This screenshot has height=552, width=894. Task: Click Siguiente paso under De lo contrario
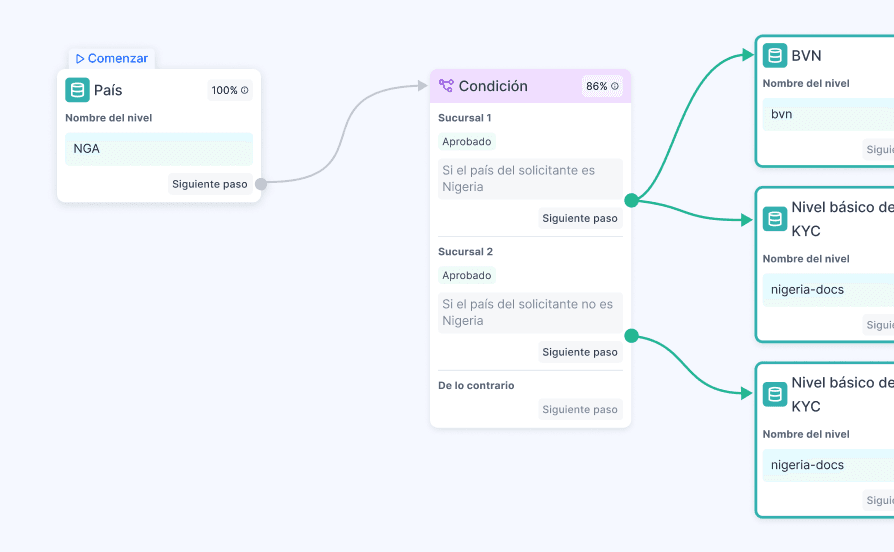tap(580, 409)
